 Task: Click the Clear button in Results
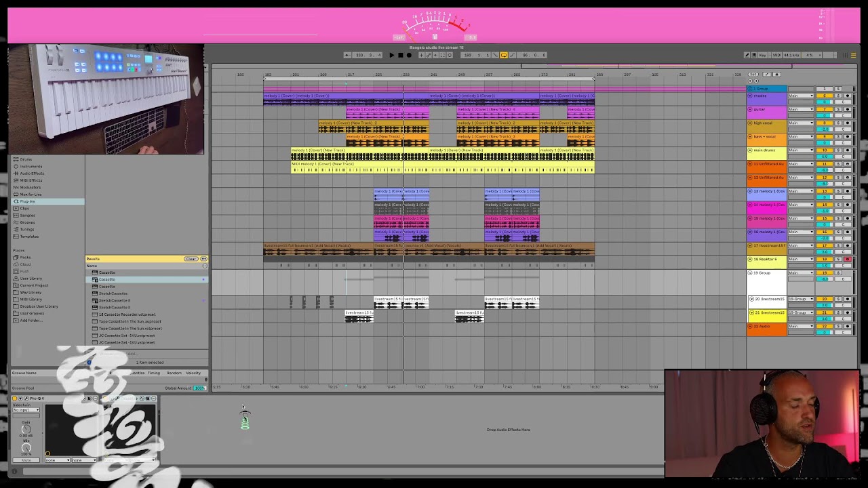(191, 259)
